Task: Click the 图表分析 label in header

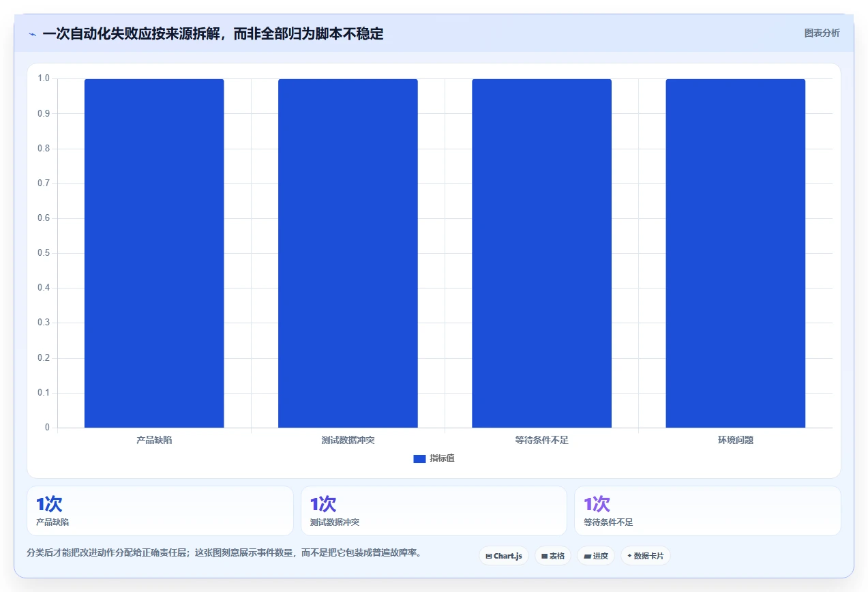Action: click(x=822, y=33)
